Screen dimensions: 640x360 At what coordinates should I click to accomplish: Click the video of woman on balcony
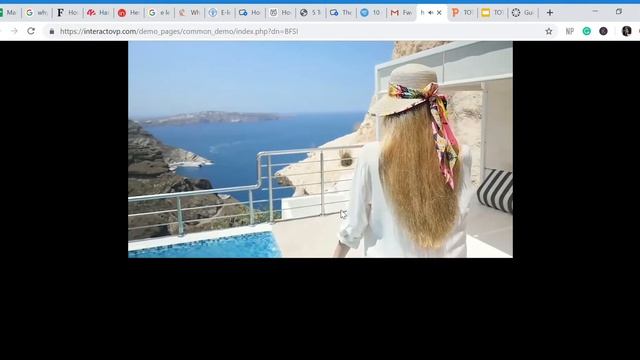pyautogui.click(x=320, y=149)
